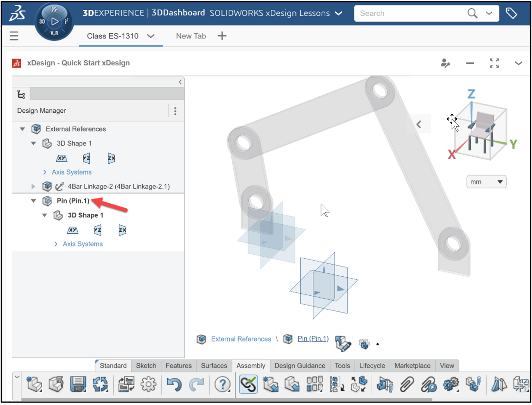Screen dimensions: 532x405
Task: Open the External References breadcrumb link
Action: (x=241, y=339)
